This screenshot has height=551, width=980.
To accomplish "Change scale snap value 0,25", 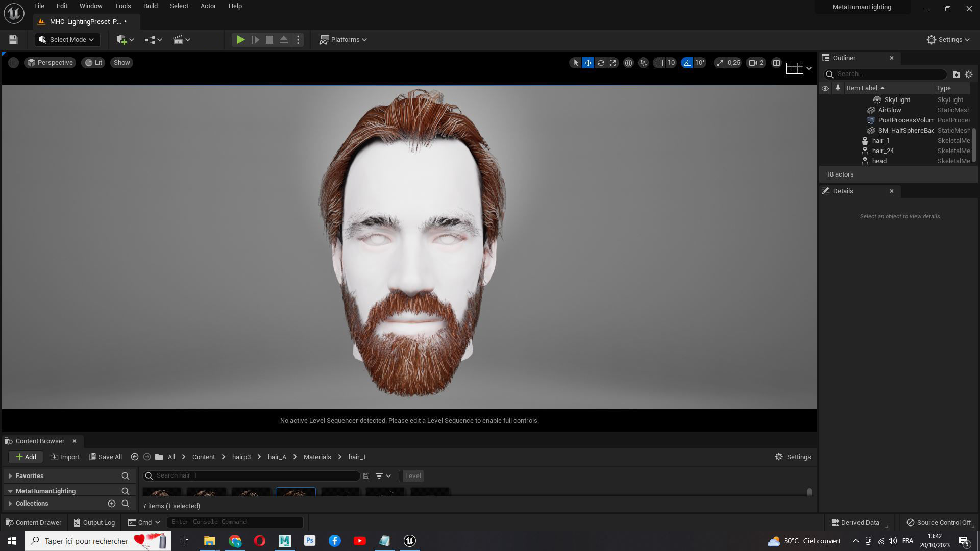I will pyautogui.click(x=733, y=63).
